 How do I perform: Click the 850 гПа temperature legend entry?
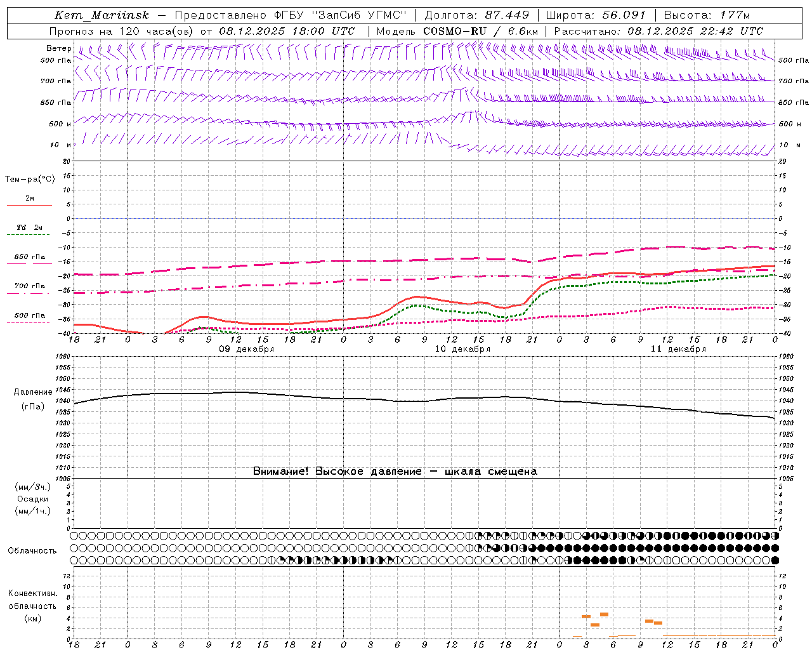[29, 257]
